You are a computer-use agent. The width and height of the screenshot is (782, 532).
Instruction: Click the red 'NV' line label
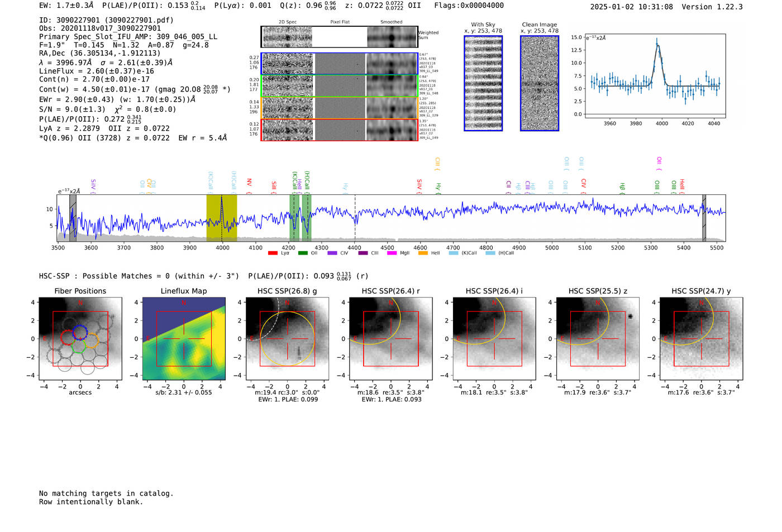click(x=249, y=184)
